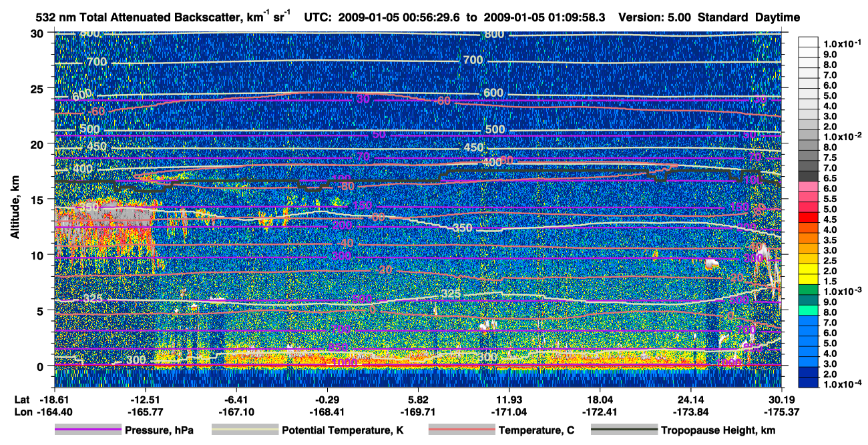Click the latitude value '-12.51'

point(144,400)
